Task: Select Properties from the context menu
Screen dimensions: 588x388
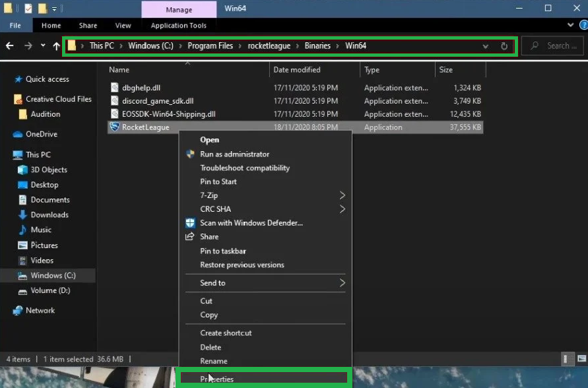Action: tap(217, 379)
